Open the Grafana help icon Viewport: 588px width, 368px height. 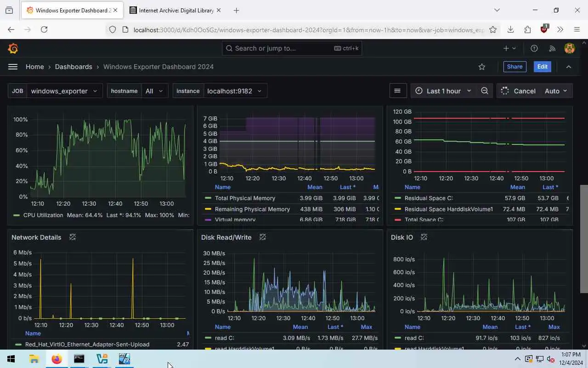pyautogui.click(x=534, y=48)
